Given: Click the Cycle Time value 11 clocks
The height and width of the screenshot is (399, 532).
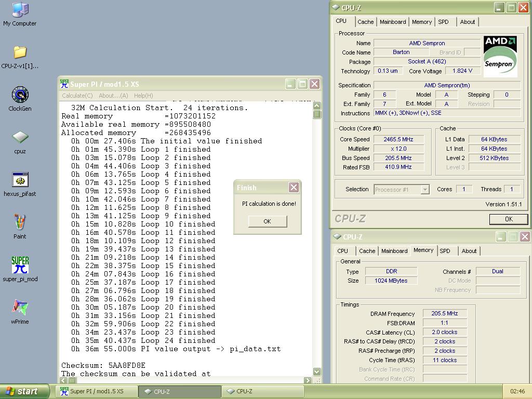Looking at the screenshot, I should pyautogui.click(x=445, y=360).
